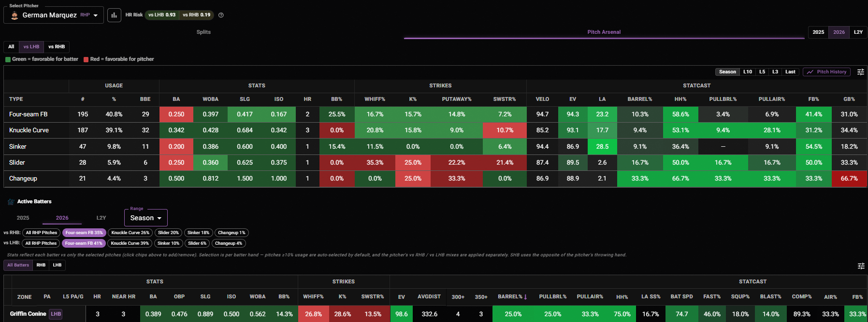Click the Active Batters section icon

tap(11, 202)
